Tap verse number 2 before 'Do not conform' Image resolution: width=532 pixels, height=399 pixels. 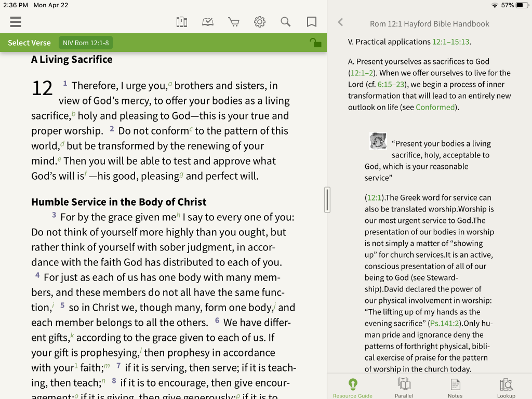tap(112, 129)
